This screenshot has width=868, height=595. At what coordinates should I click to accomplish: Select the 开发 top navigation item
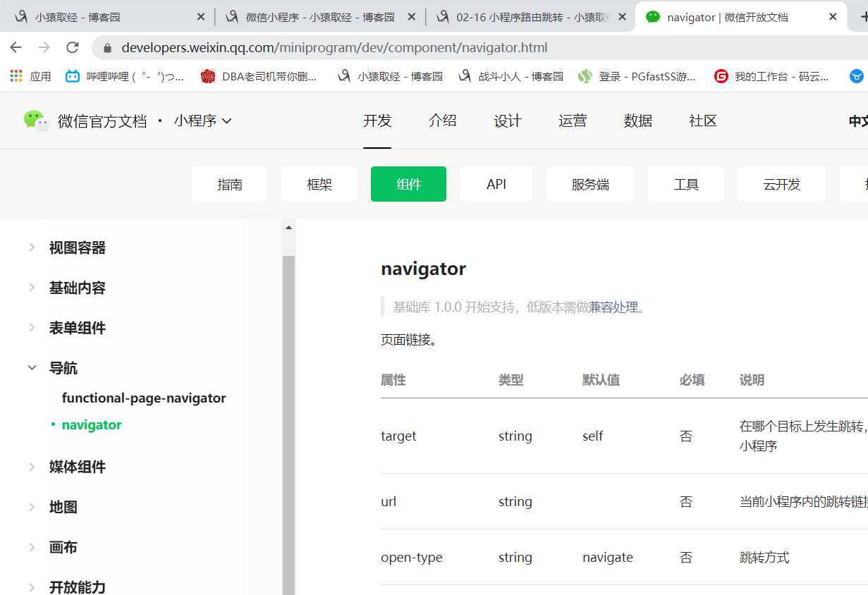pos(377,121)
